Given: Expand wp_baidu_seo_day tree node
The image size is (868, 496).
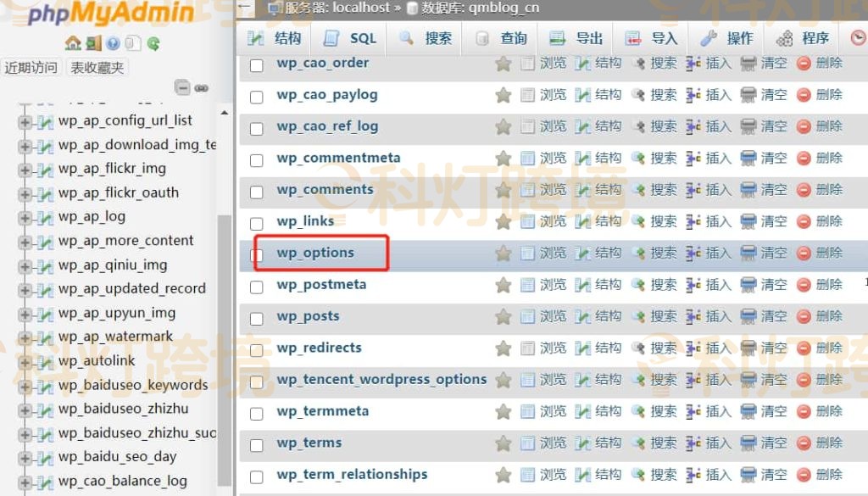Looking at the screenshot, I should pyautogui.click(x=25, y=459).
